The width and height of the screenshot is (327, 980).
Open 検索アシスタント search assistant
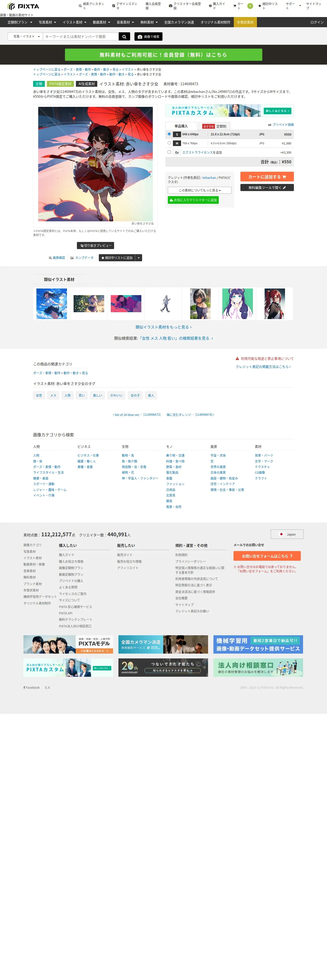(91, 6)
